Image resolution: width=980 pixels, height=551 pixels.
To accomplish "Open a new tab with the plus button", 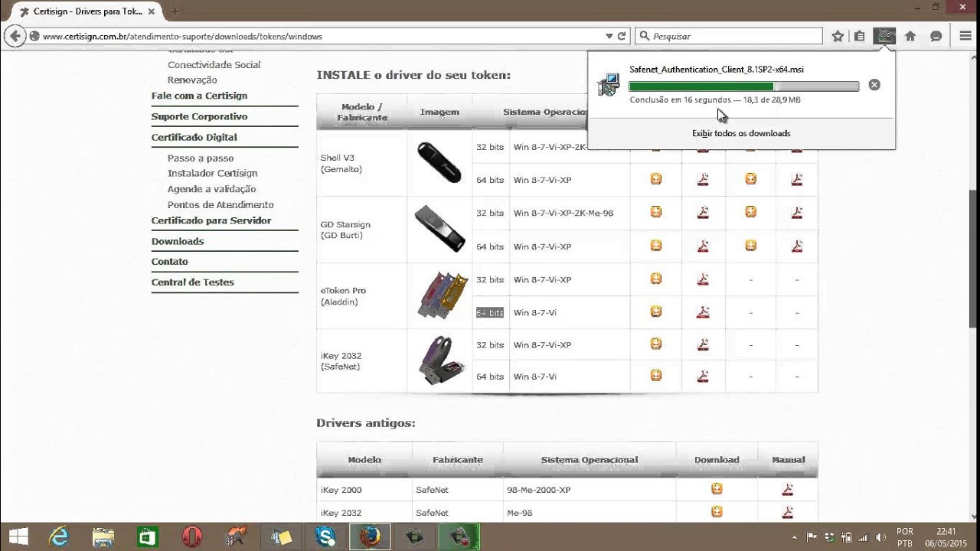I will [x=175, y=11].
